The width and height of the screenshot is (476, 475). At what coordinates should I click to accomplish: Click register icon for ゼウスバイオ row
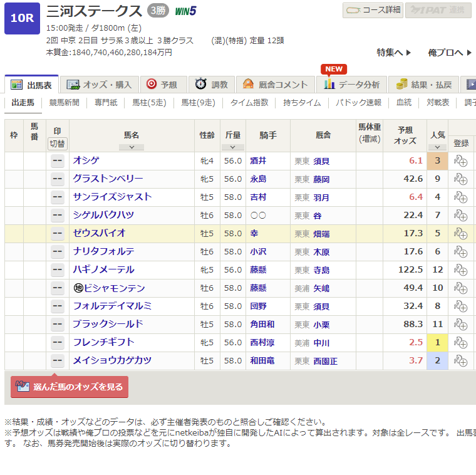pos(461,234)
